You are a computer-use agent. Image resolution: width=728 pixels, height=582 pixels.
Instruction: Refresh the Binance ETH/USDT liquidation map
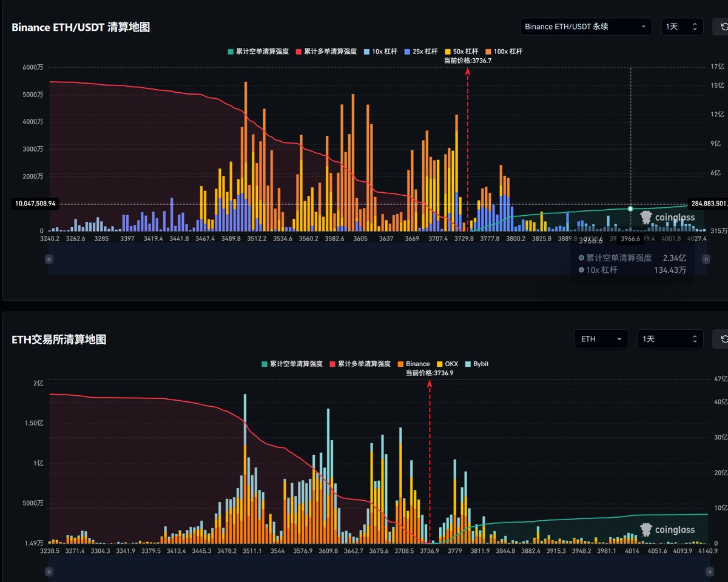(x=722, y=27)
